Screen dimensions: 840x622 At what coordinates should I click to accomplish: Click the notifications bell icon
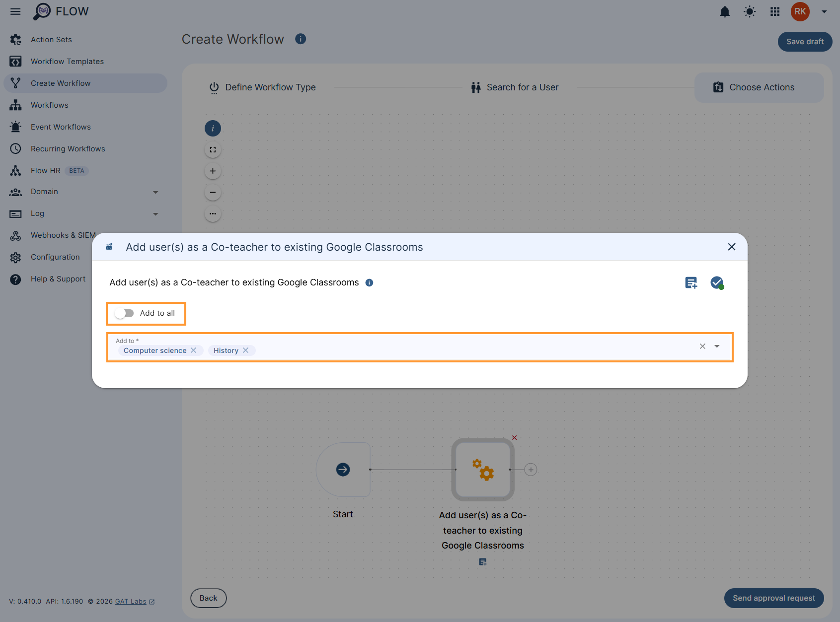(725, 11)
